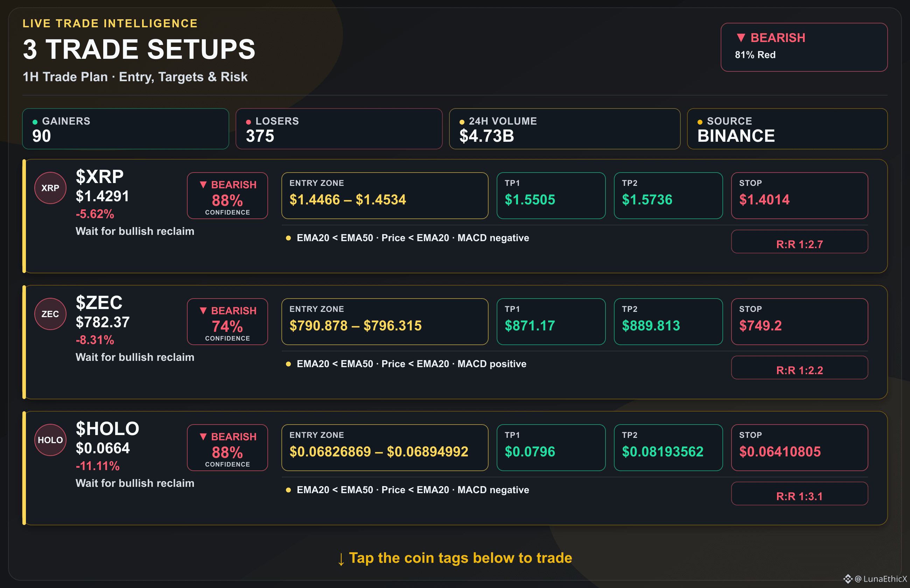Click the R:R 1:2.2 ratio box
Screen dimensions: 910x588
point(800,368)
